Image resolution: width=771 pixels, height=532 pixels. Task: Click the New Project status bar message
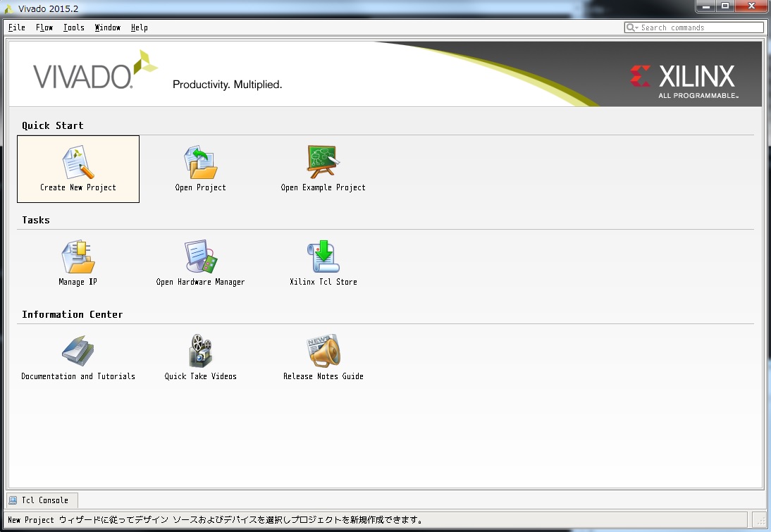point(216,520)
